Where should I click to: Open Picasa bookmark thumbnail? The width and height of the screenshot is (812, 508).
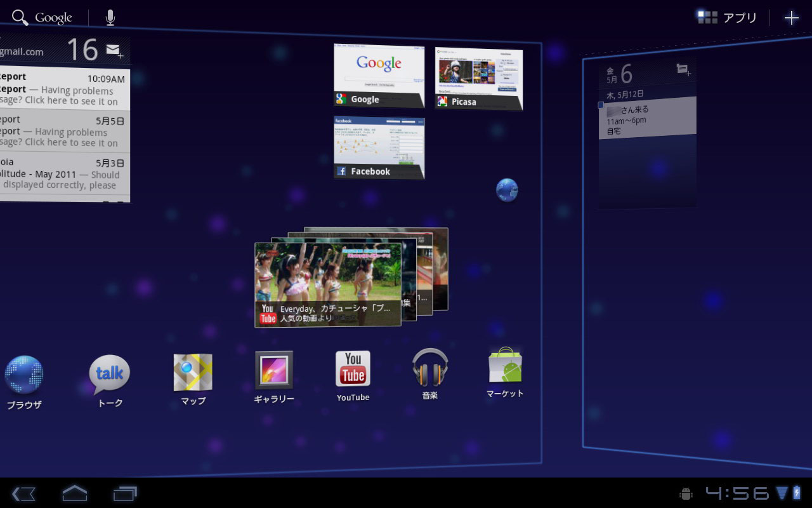(x=479, y=78)
